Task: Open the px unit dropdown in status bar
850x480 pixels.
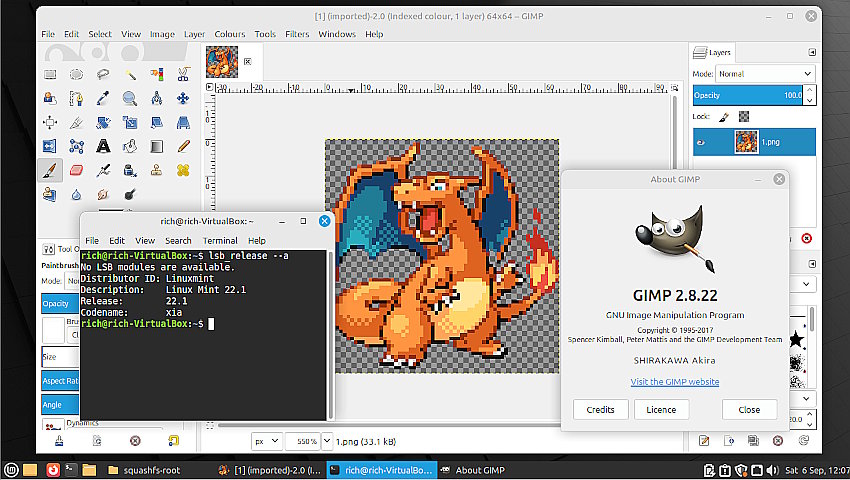Action: [267, 440]
